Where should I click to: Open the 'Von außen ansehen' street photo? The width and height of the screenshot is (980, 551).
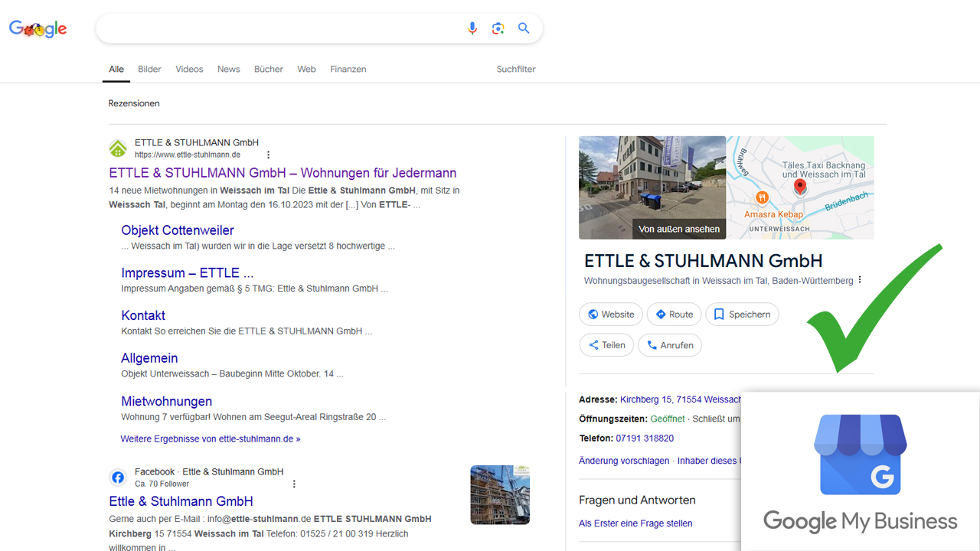point(652,187)
